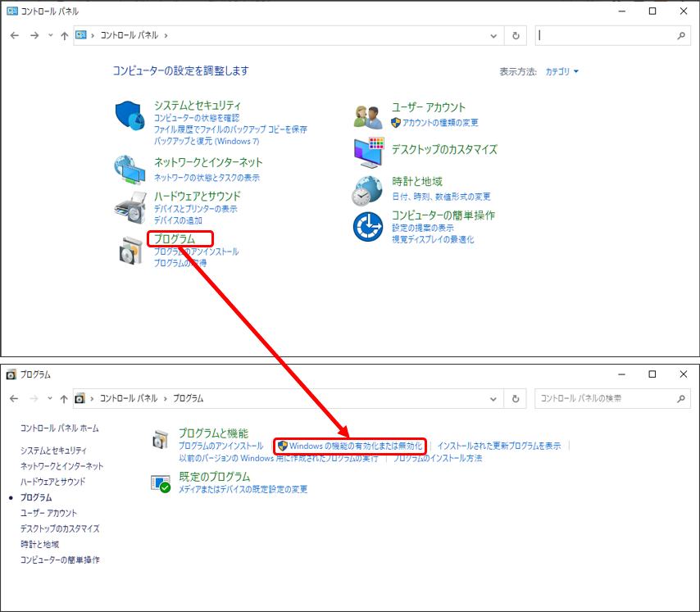Go up one level in the プログラム window
This screenshot has height=612, width=700.
64,399
